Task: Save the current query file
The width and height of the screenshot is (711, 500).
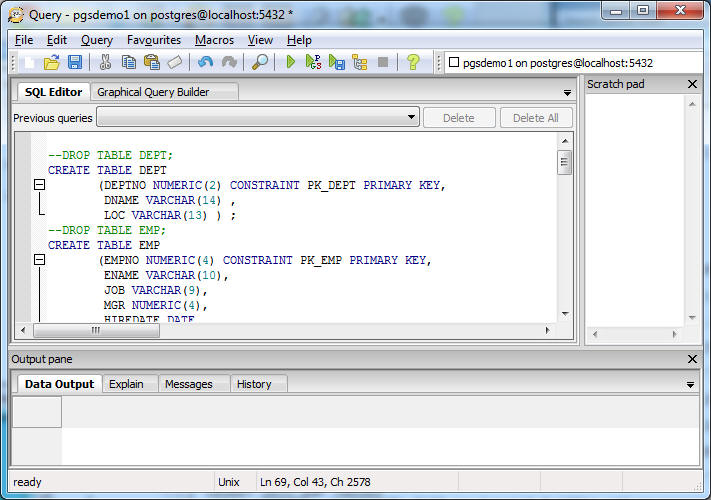Action: [75, 62]
